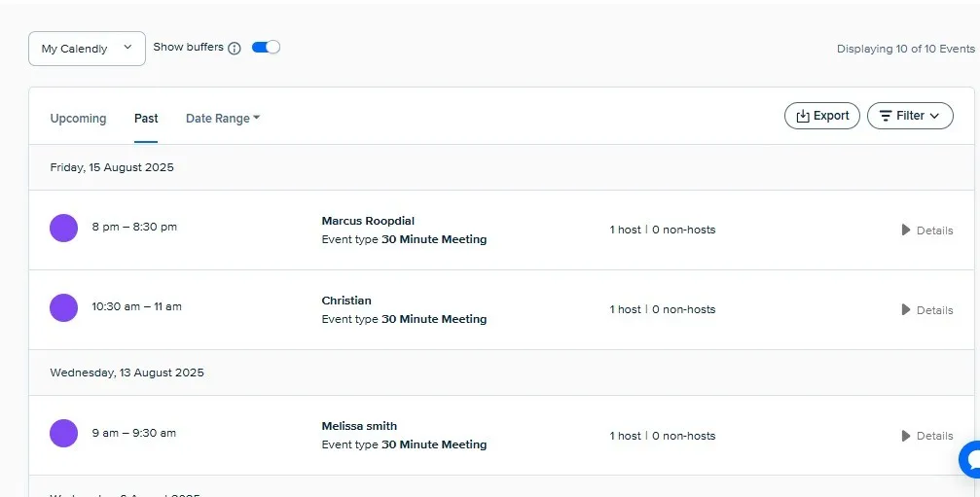The width and height of the screenshot is (980, 497).
Task: Expand Details for Christian meeting
Action: pos(926,310)
